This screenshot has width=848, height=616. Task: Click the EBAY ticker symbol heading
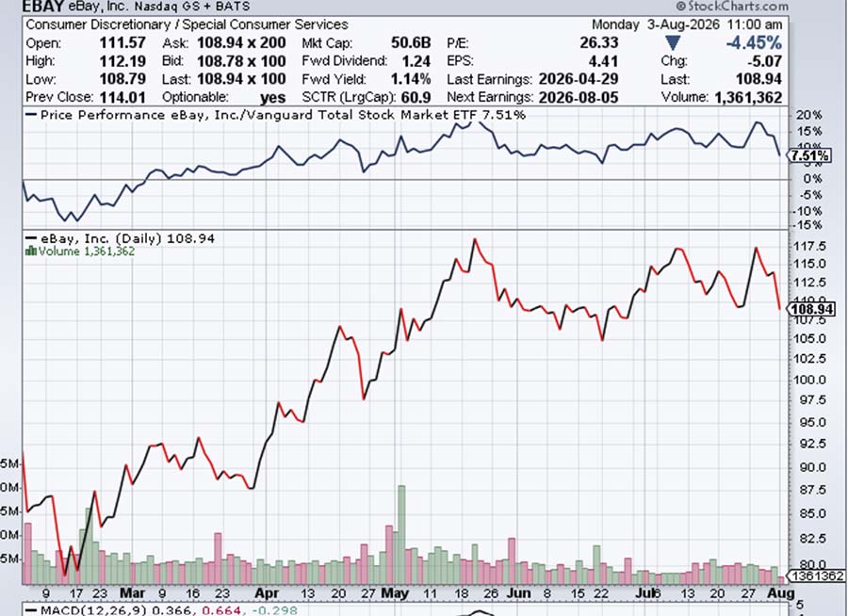(43, 7)
